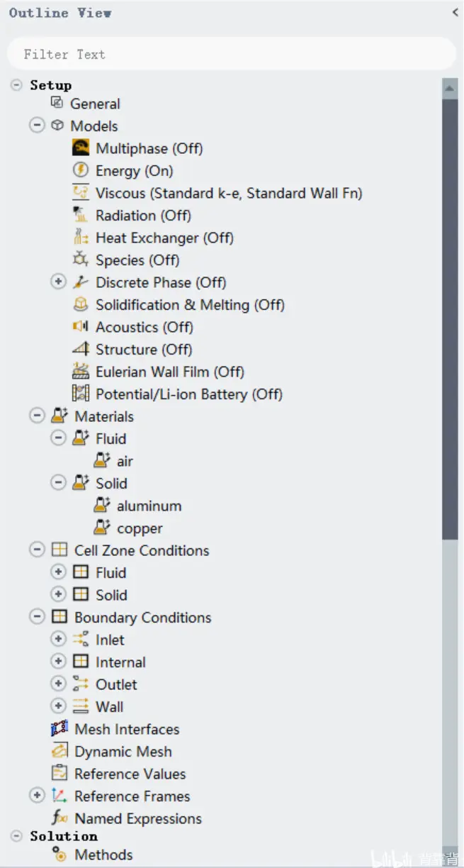
Task: Click the Mesh Interfaces icon
Action: pyautogui.click(x=60, y=729)
